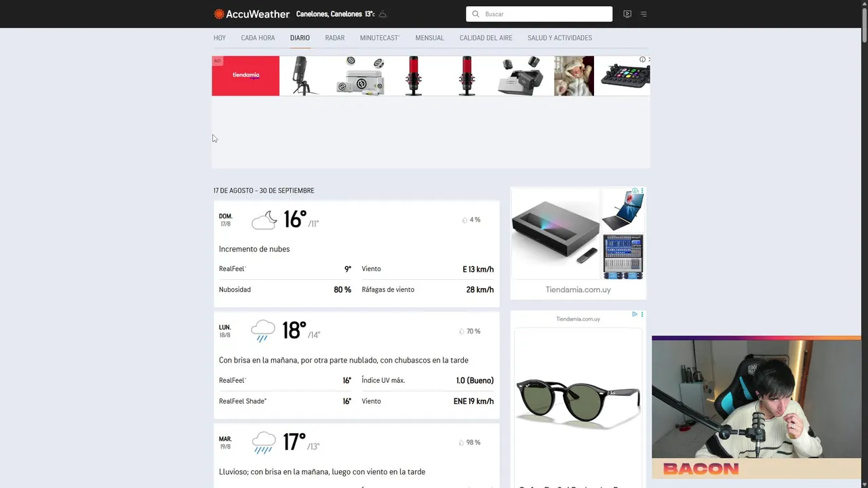Click the baby photo in banner ad
The width and height of the screenshot is (868, 488).
pyautogui.click(x=574, y=76)
